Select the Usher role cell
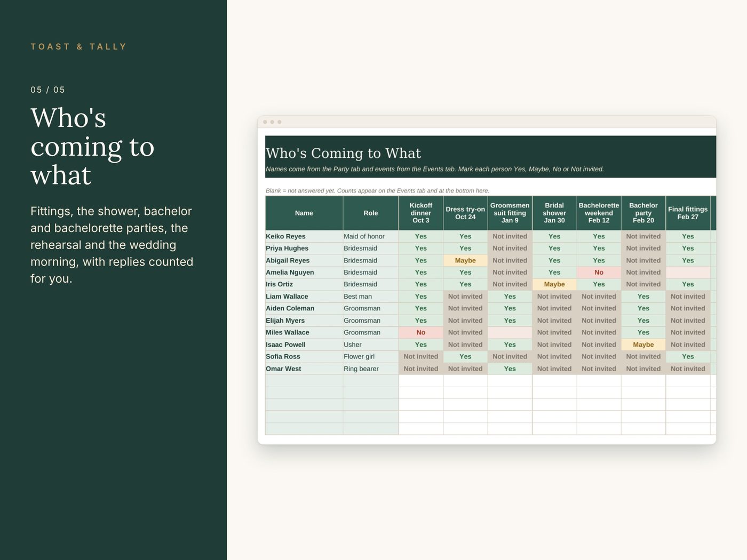The width and height of the screenshot is (747, 560). [371, 345]
